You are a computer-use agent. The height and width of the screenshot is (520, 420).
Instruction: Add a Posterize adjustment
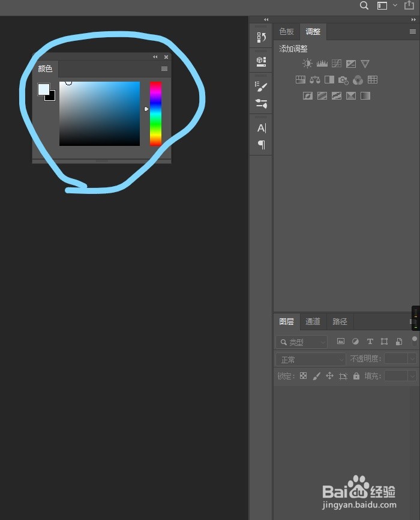(x=322, y=96)
